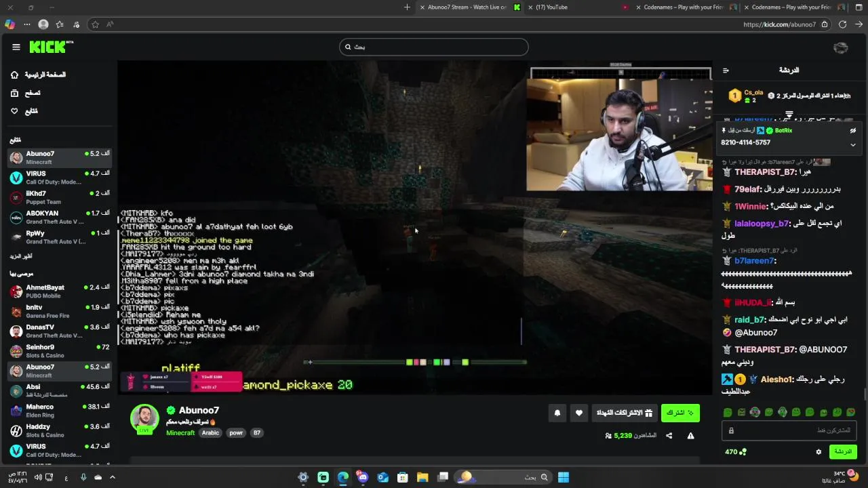Open iiKhd7 Puppet Team channel

(60, 197)
